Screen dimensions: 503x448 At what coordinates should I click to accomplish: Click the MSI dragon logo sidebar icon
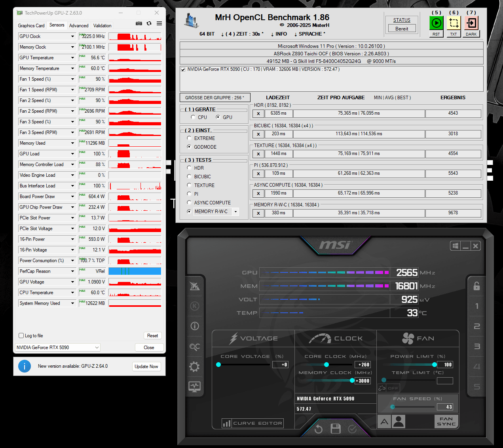pos(194,286)
